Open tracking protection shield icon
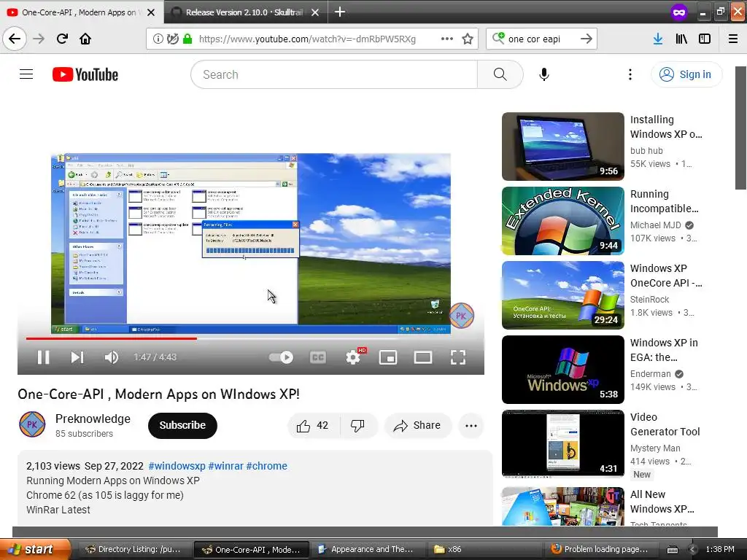Screen dimensions: 747x560 pos(172,39)
